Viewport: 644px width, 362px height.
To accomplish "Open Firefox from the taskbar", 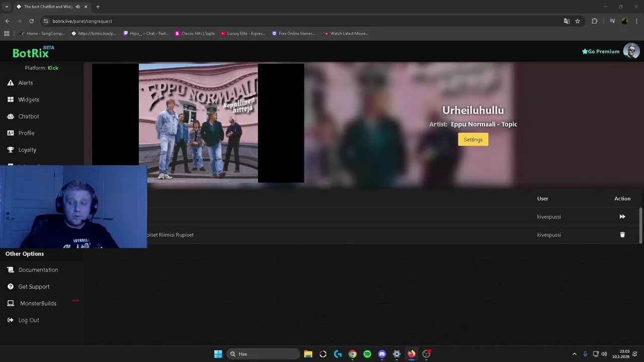I will 412,354.
